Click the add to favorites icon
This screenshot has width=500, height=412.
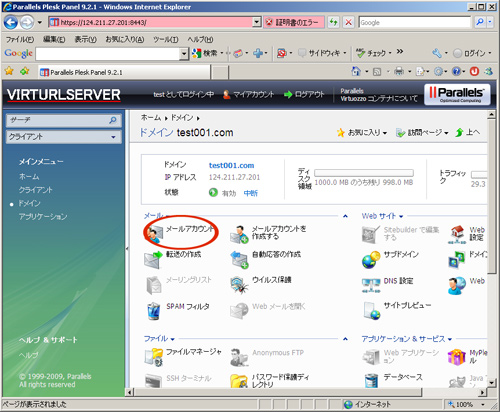pos(24,71)
